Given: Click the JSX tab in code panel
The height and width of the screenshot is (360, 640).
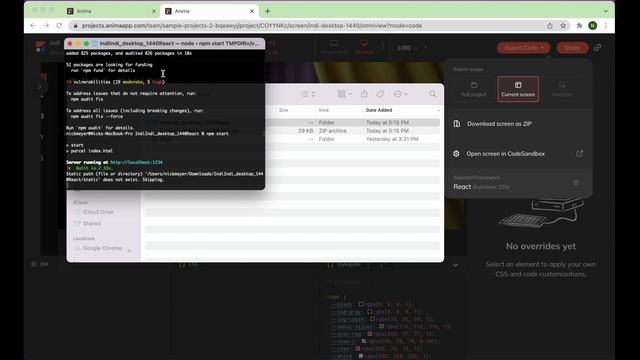Looking at the screenshot, I should (40, 264).
